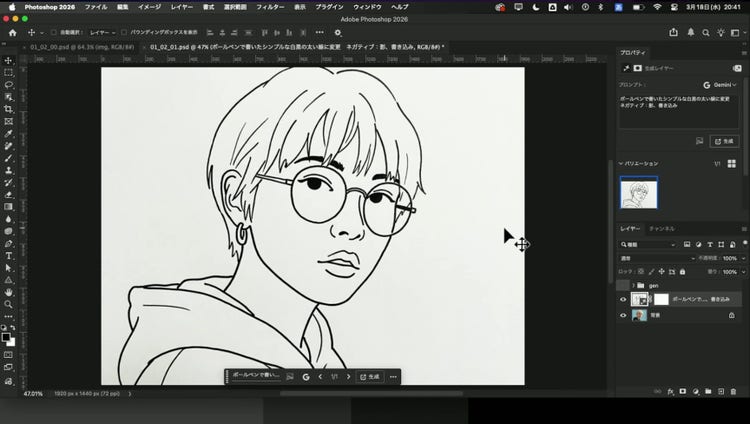Hide the 背景 layer using eye icon
Image resolution: width=750 pixels, height=424 pixels.
623,315
